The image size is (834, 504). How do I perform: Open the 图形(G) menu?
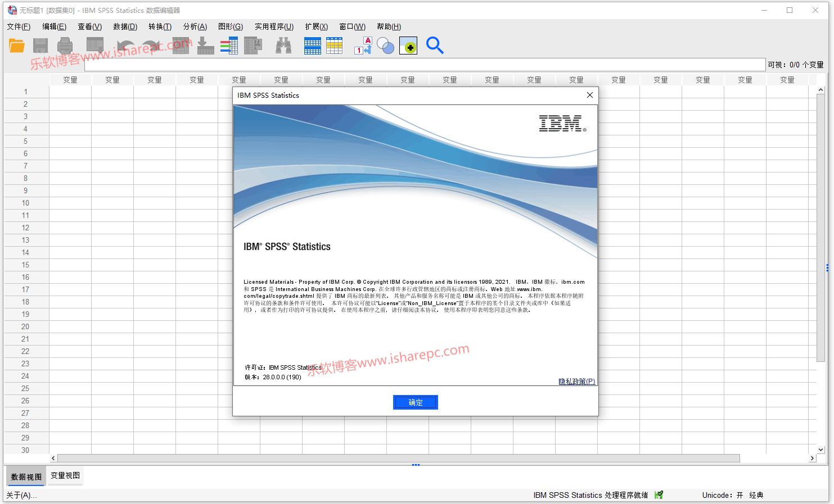coord(231,26)
